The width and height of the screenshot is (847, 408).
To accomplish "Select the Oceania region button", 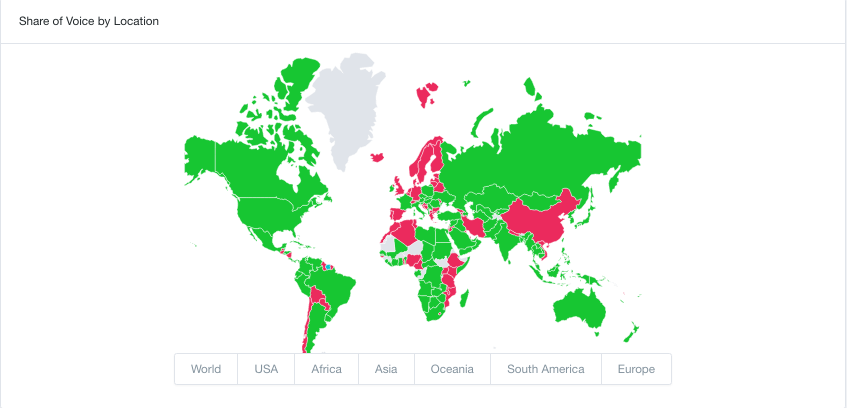I will click(x=452, y=369).
